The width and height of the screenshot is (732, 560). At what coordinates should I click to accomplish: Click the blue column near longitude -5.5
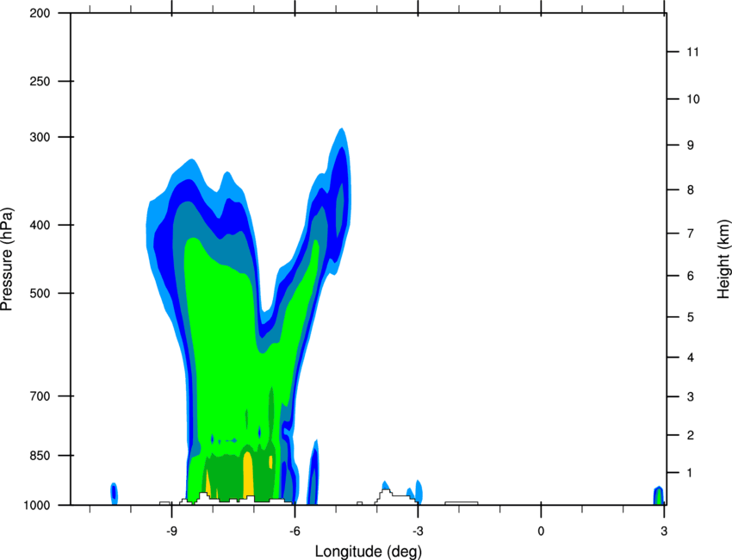click(x=313, y=473)
